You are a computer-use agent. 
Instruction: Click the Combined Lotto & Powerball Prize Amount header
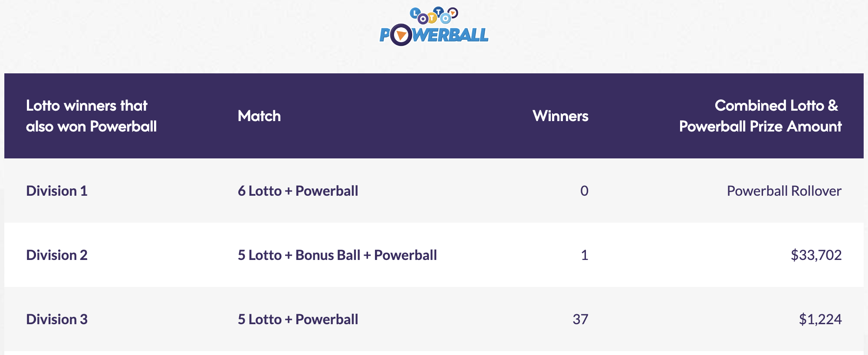click(x=760, y=116)
